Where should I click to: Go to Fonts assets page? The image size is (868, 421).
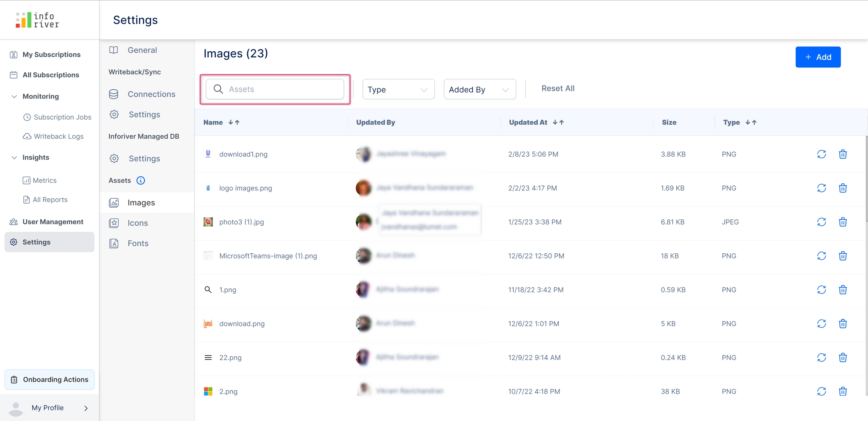138,243
